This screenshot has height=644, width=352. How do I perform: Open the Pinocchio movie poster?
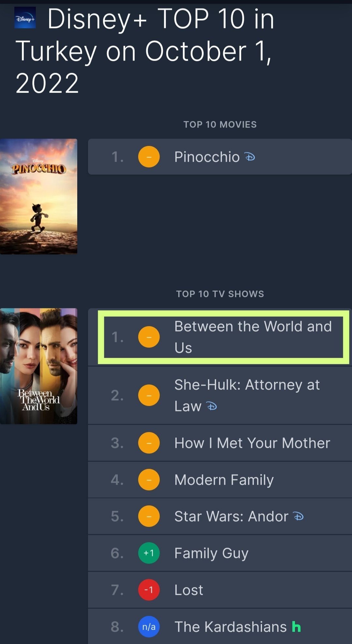click(38, 196)
